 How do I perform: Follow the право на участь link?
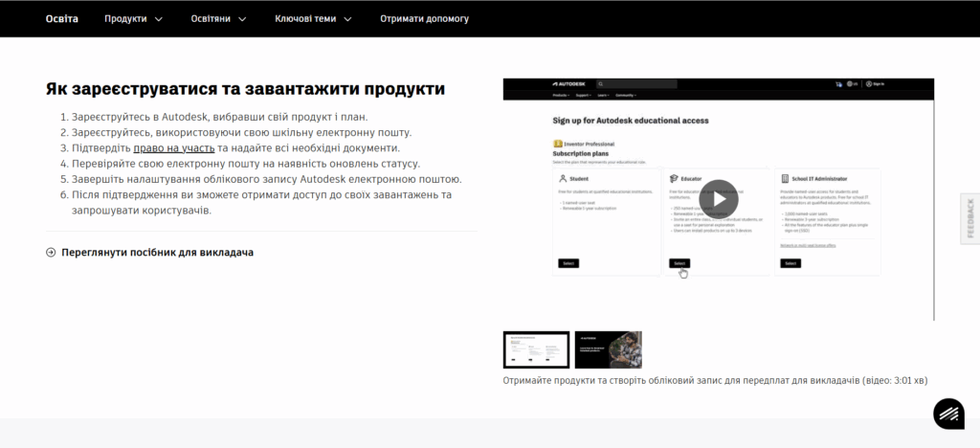[x=173, y=148]
